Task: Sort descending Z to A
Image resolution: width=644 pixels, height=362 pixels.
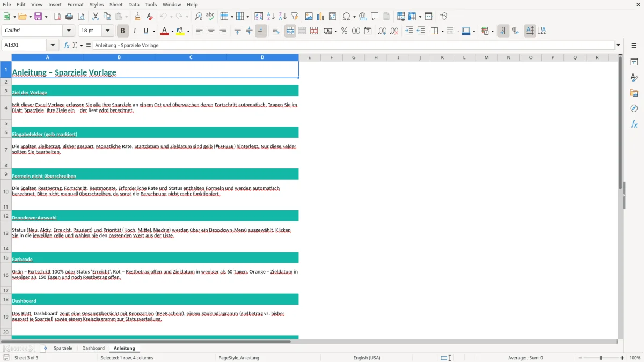Action: click(x=282, y=17)
